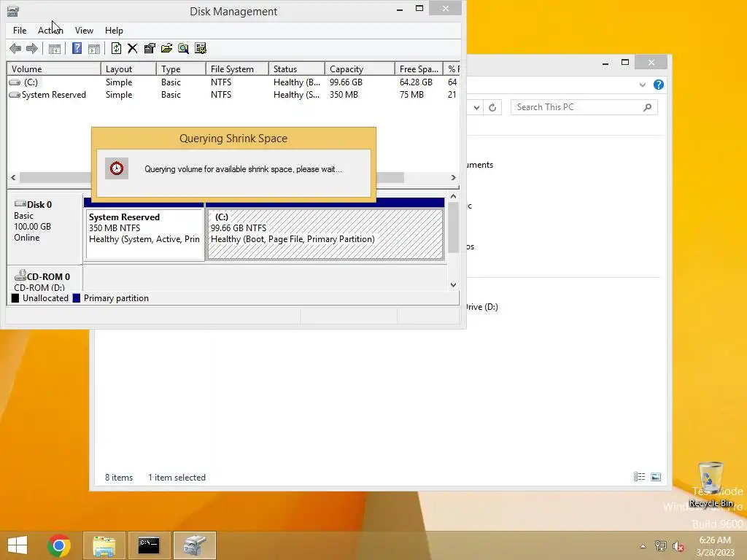Open the View menu

click(84, 31)
